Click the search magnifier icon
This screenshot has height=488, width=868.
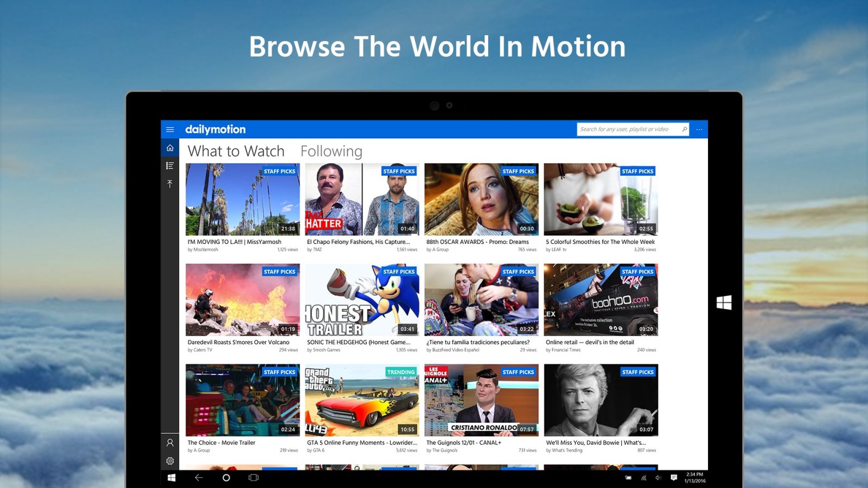tap(684, 130)
